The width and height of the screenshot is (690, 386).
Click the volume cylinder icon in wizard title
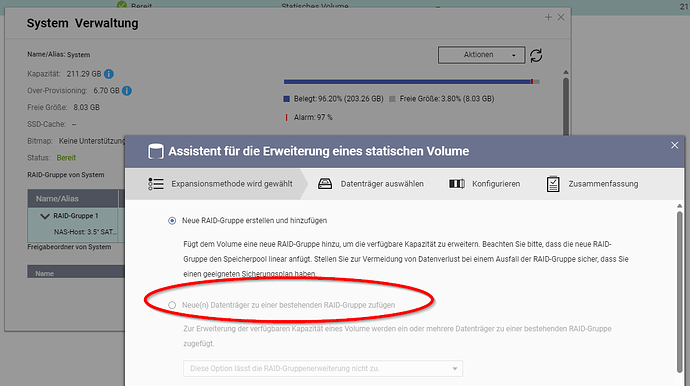[x=155, y=151]
